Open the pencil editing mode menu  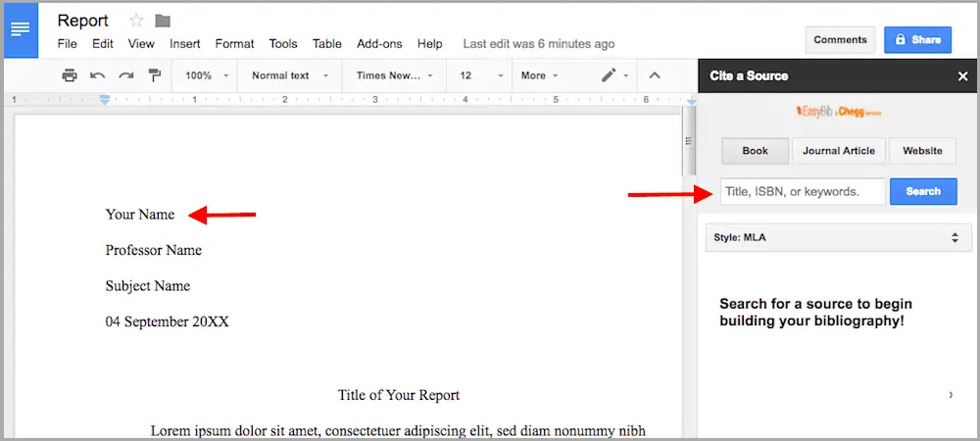pos(612,75)
